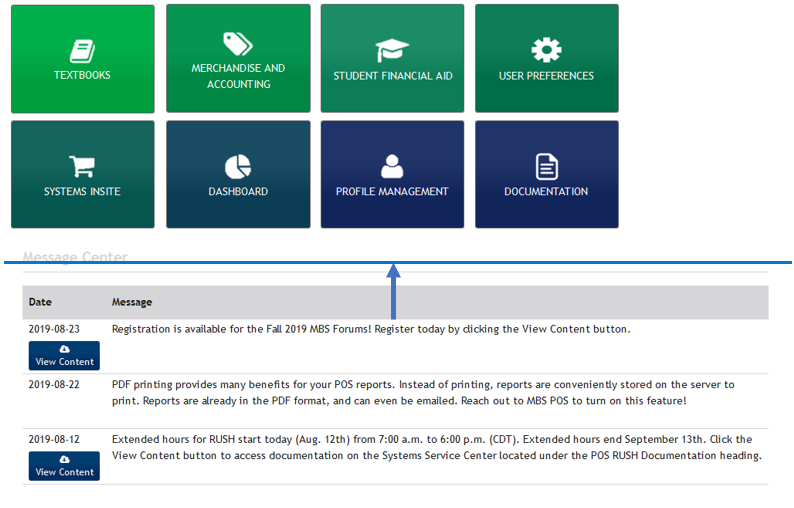Select the graduation cap Student Financial Aid icon

(x=392, y=50)
